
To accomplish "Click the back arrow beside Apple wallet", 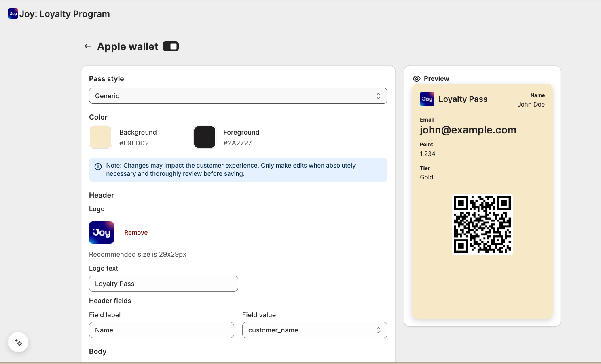I will 88,46.
